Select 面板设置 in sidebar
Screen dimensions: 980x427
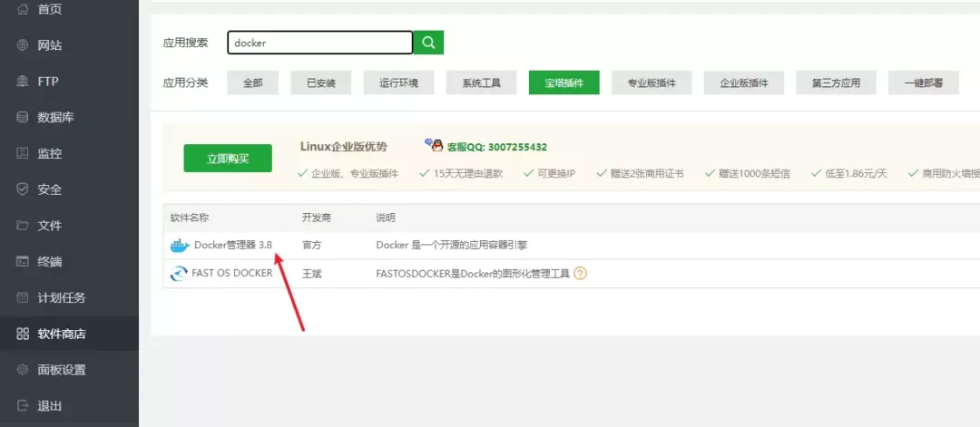point(62,370)
